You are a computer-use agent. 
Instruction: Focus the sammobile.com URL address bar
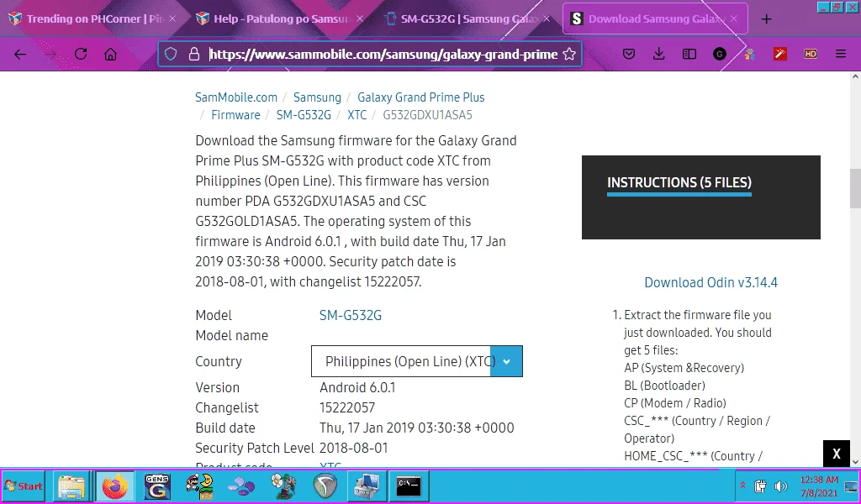click(x=383, y=54)
